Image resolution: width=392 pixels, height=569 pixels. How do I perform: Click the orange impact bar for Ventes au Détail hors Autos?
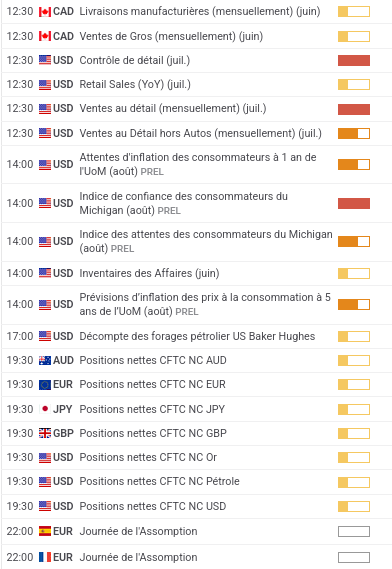pos(354,134)
